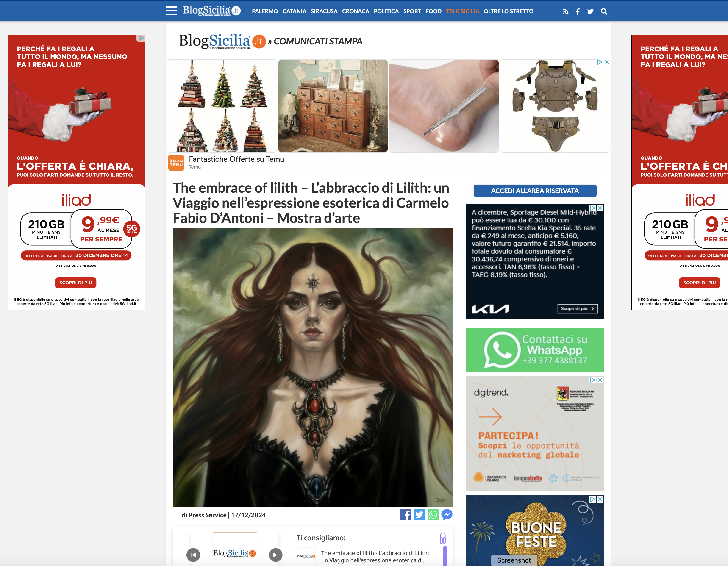728x566 pixels.
Task: Close the Buone Feste ad
Action: pyautogui.click(x=600, y=499)
